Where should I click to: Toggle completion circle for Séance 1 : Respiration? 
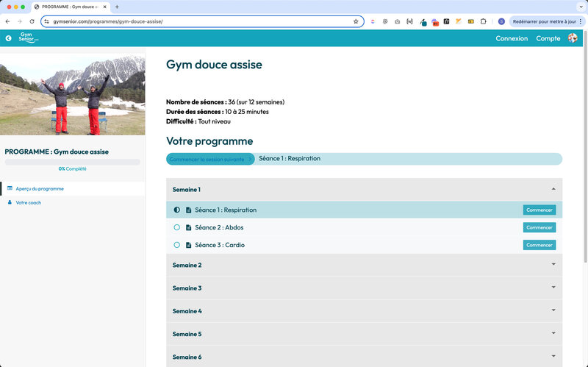[177, 210]
